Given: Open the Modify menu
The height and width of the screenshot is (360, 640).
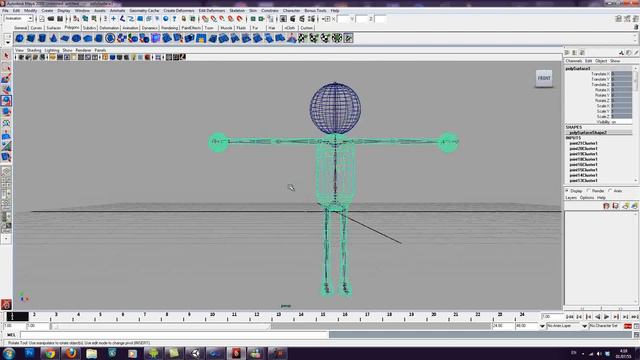Looking at the screenshot, I should click(31, 11).
